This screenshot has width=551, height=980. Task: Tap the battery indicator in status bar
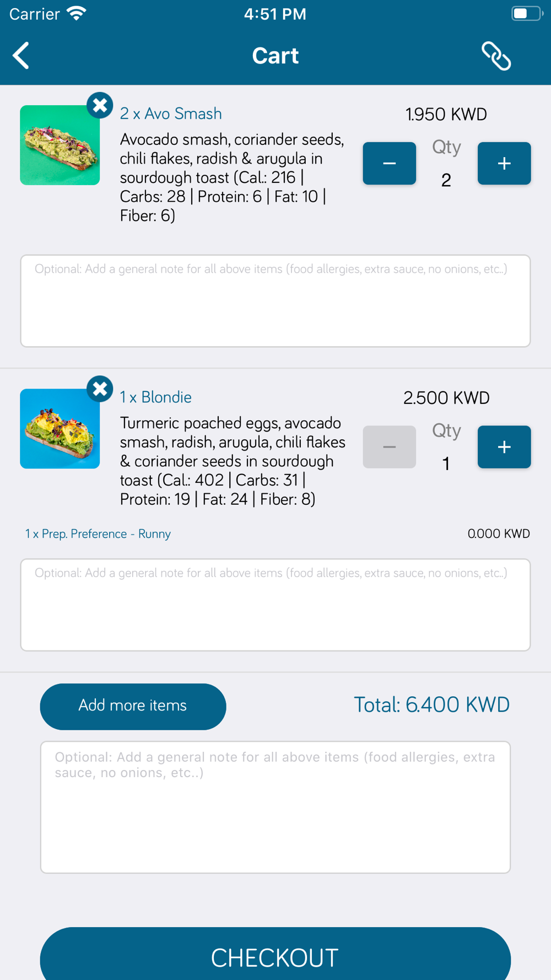[x=527, y=13]
